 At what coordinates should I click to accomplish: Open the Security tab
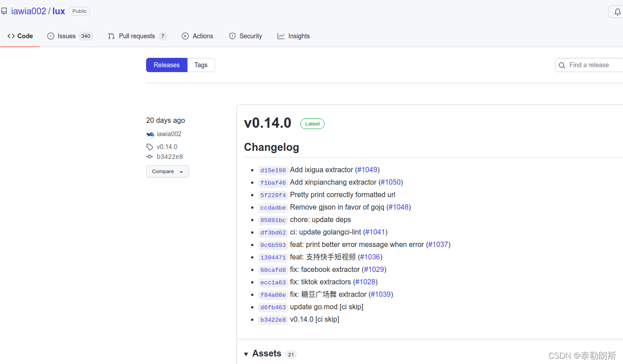[245, 36]
